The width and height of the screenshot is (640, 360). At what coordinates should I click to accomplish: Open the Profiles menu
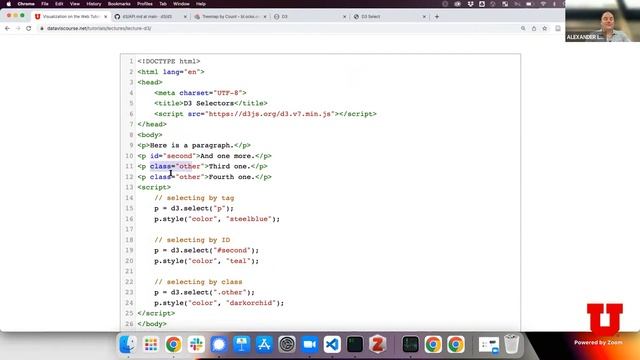tap(144, 4)
